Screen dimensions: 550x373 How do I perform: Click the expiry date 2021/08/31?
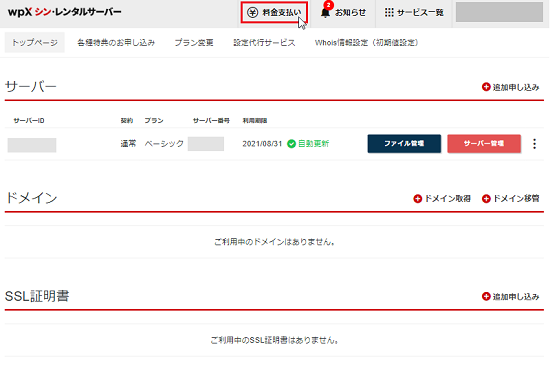pos(262,144)
